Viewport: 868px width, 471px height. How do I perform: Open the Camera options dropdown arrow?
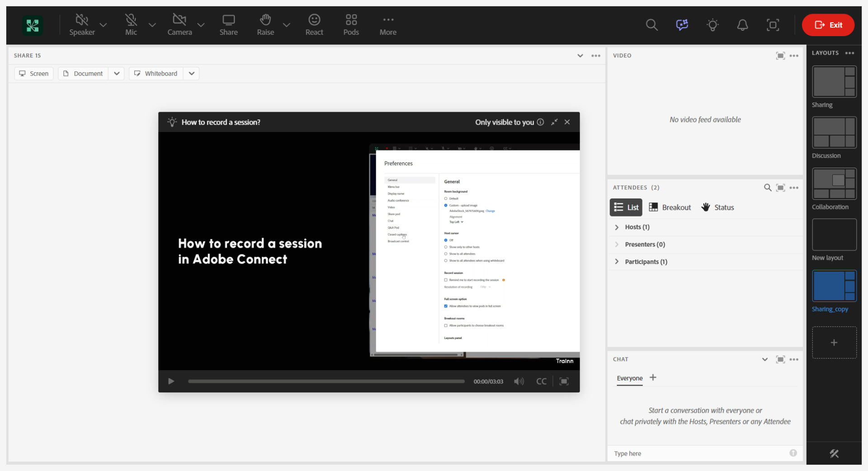tap(201, 25)
